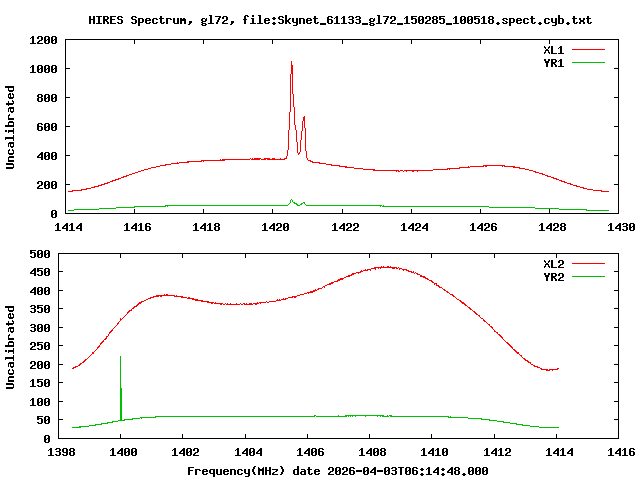This screenshot has width=640, height=480.
Task: Click the 1430 x-axis tick label
Action: pyautogui.click(x=621, y=227)
